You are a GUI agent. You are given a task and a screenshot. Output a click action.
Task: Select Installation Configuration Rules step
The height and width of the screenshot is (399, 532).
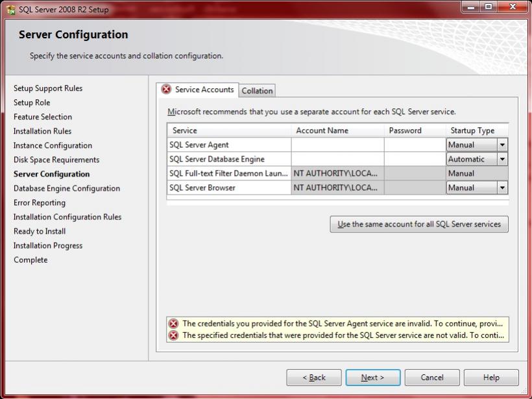coord(67,217)
